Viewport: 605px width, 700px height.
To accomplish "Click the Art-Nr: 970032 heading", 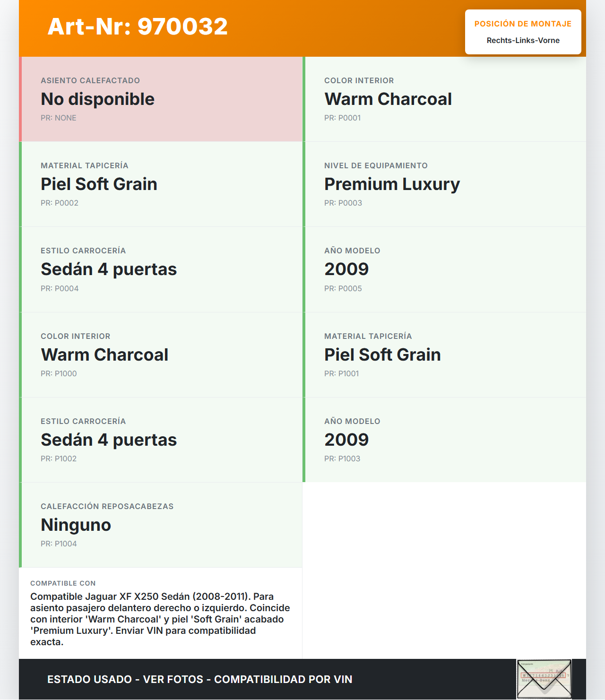I will (x=138, y=26).
